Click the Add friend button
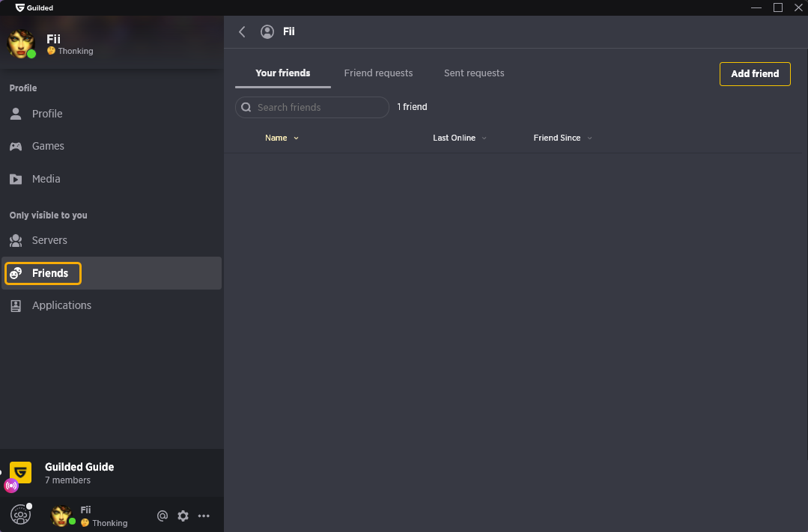Image resolution: width=808 pixels, height=532 pixels. click(x=755, y=73)
